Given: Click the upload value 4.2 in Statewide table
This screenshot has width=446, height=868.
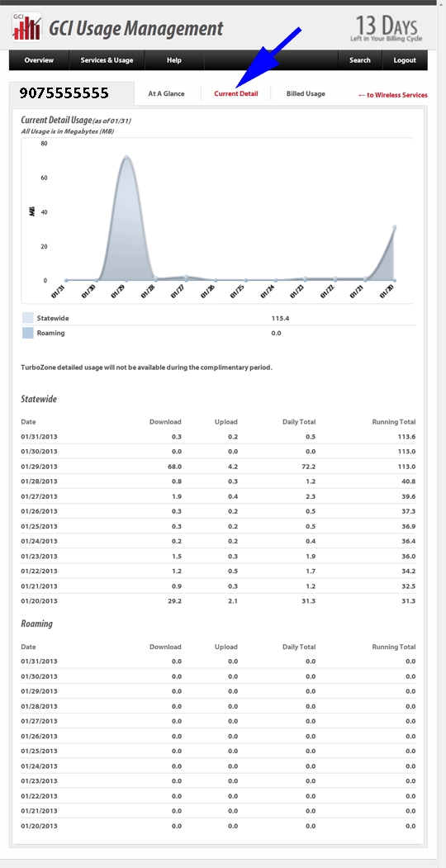Looking at the screenshot, I should click(233, 466).
